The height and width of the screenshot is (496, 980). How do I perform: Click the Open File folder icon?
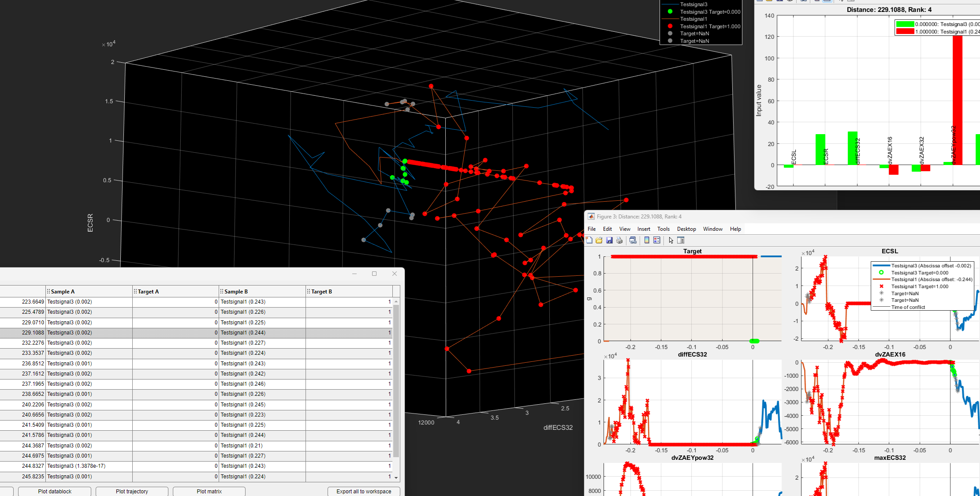point(599,240)
